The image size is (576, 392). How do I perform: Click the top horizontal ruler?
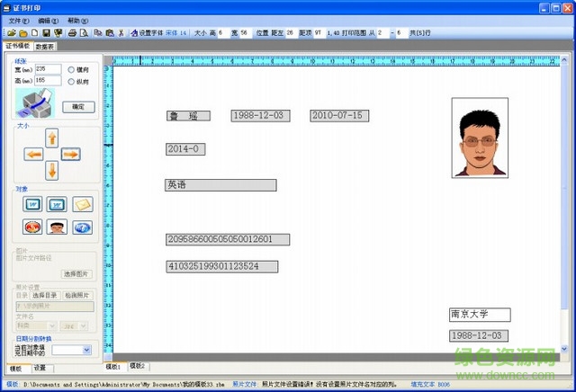tap(336, 61)
